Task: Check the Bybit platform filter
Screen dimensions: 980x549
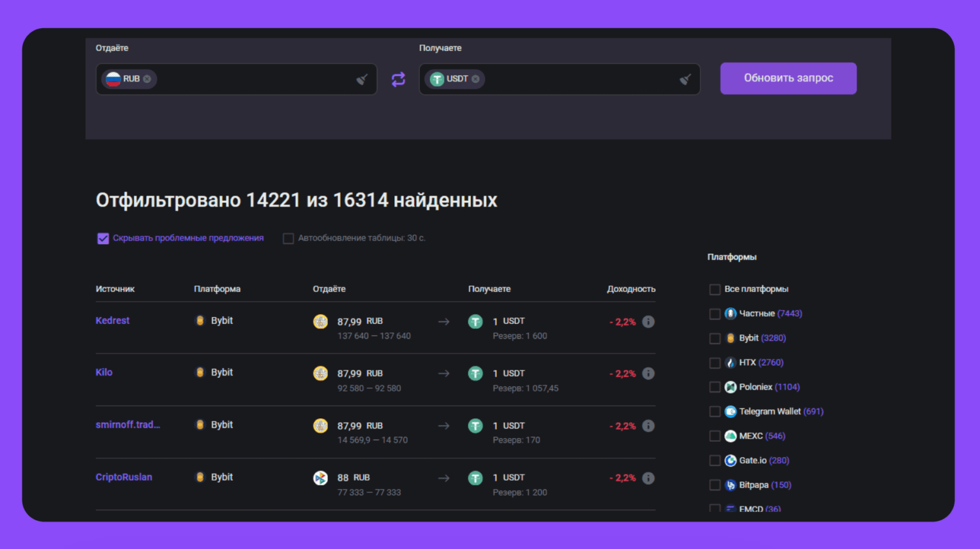Action: [715, 339]
